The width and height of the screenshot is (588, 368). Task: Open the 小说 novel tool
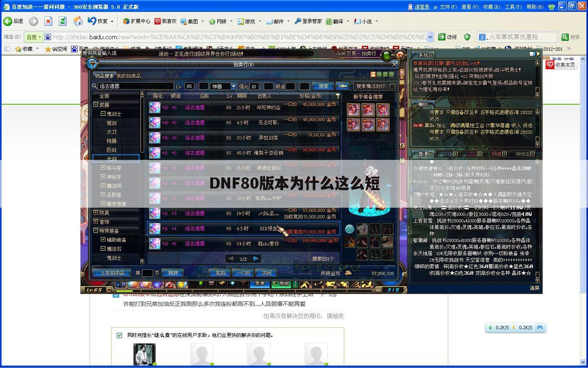click(363, 21)
